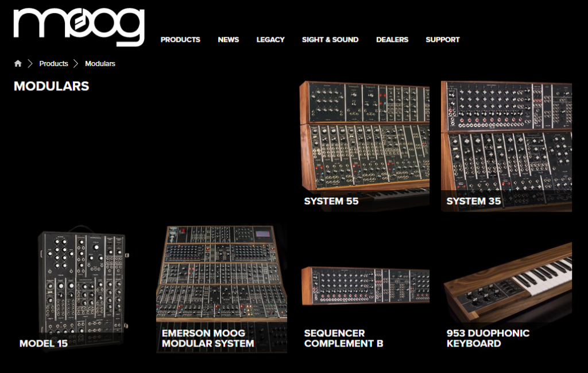The image size is (588, 373).
Task: Open the SUPPORT section
Action: point(442,40)
